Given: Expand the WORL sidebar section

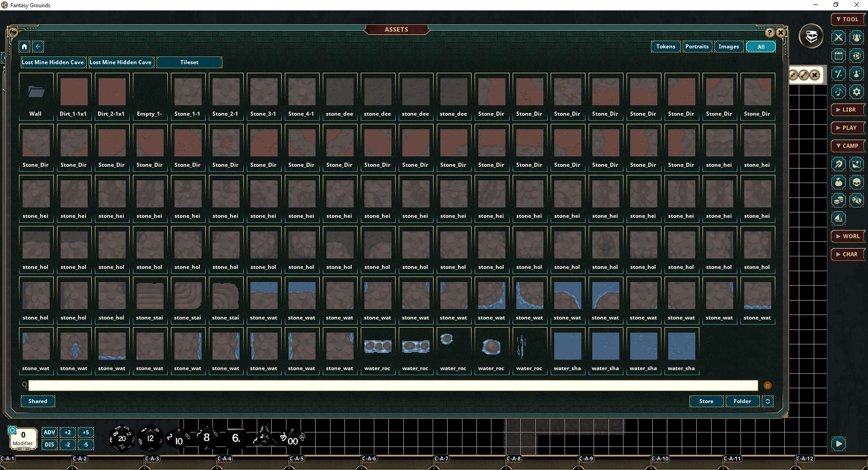Looking at the screenshot, I should click(848, 236).
